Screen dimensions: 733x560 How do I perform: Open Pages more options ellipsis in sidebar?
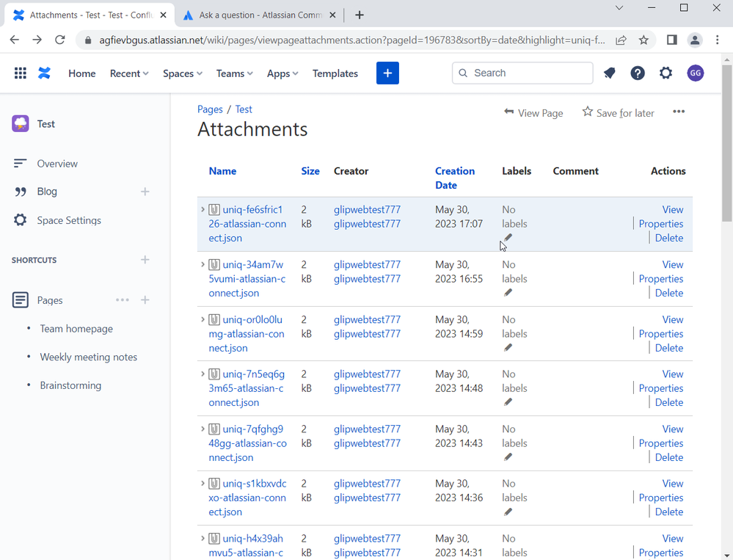123,300
